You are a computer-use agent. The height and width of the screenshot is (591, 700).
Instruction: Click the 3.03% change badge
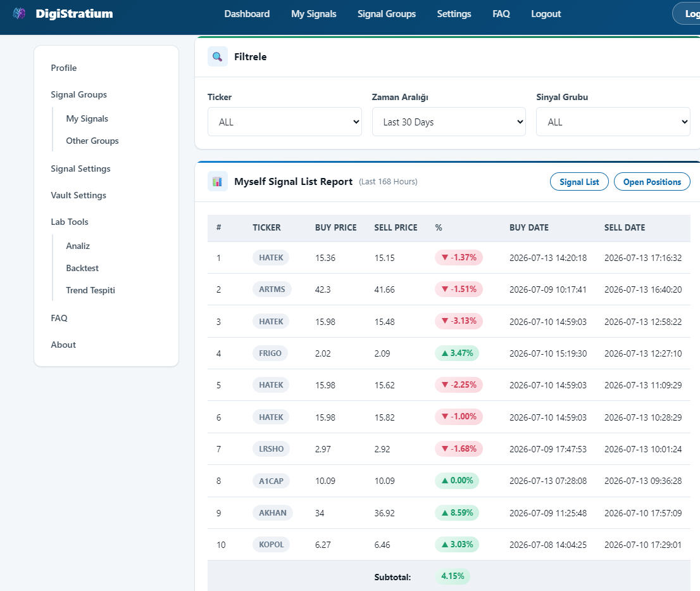(x=457, y=545)
